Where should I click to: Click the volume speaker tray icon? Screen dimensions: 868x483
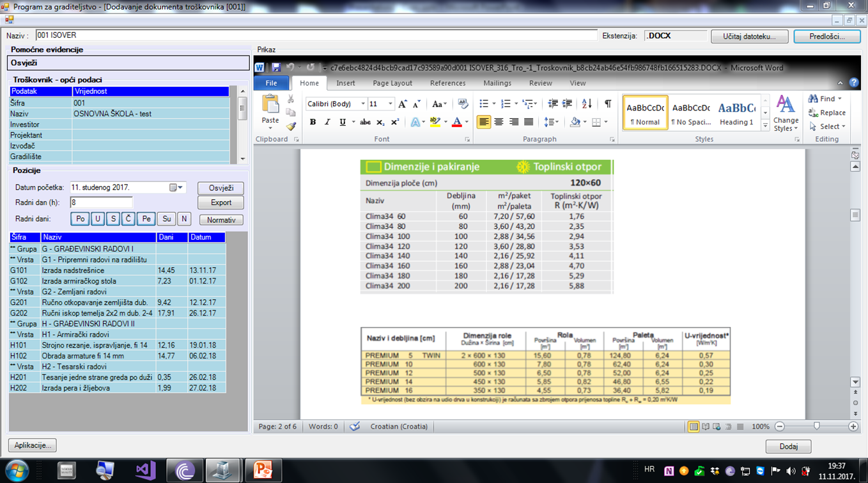tap(791, 471)
